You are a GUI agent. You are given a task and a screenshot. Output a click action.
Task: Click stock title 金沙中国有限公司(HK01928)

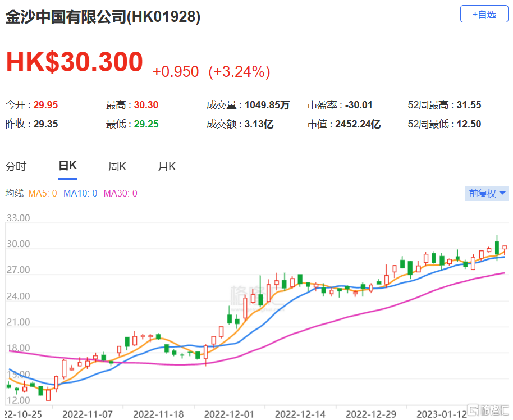click(103, 17)
